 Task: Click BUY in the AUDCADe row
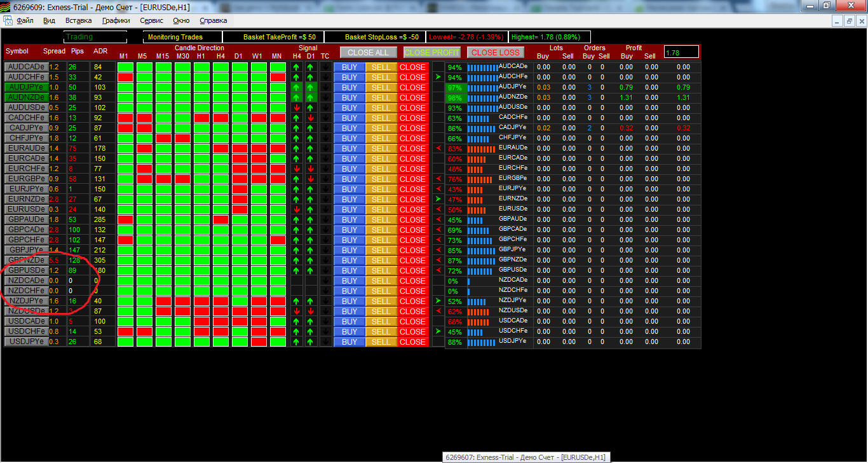coord(349,67)
